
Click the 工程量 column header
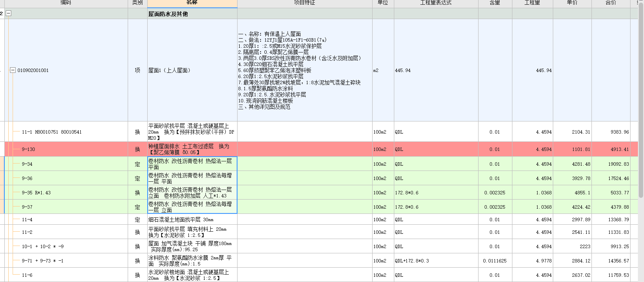pyautogui.click(x=532, y=3)
